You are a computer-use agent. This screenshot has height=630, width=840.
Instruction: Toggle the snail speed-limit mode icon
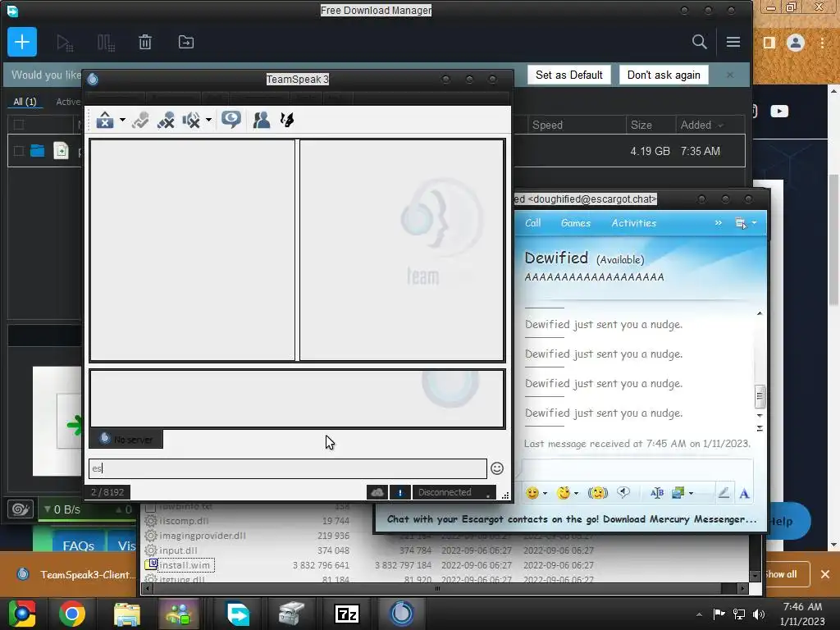coord(21,509)
